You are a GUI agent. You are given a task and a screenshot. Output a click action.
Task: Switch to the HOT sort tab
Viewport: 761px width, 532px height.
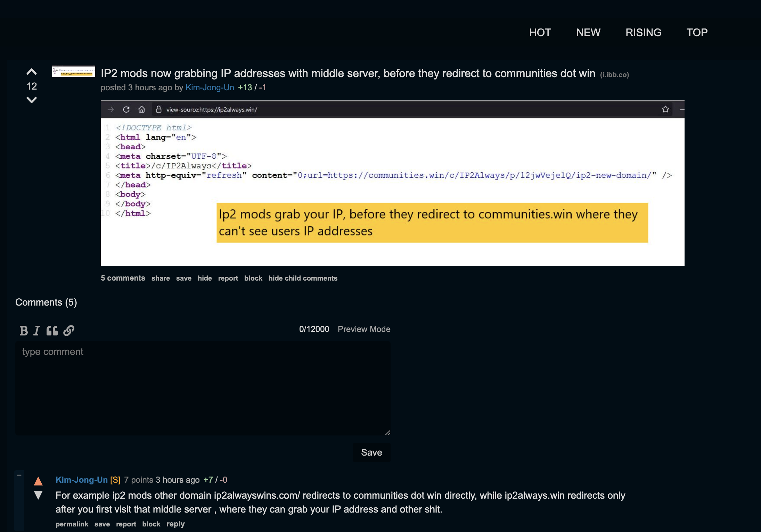[540, 32]
